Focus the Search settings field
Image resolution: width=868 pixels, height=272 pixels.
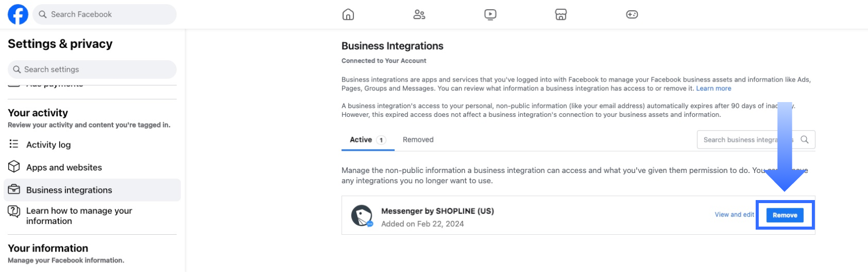click(92, 69)
